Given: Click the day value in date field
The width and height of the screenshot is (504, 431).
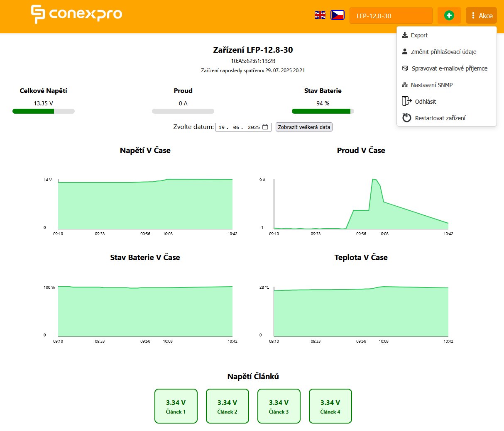Looking at the screenshot, I should click(x=222, y=127).
